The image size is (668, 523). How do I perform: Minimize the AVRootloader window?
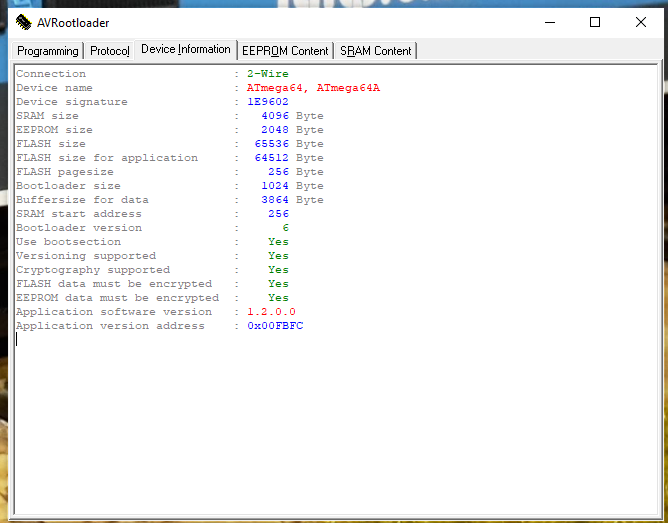(x=549, y=22)
